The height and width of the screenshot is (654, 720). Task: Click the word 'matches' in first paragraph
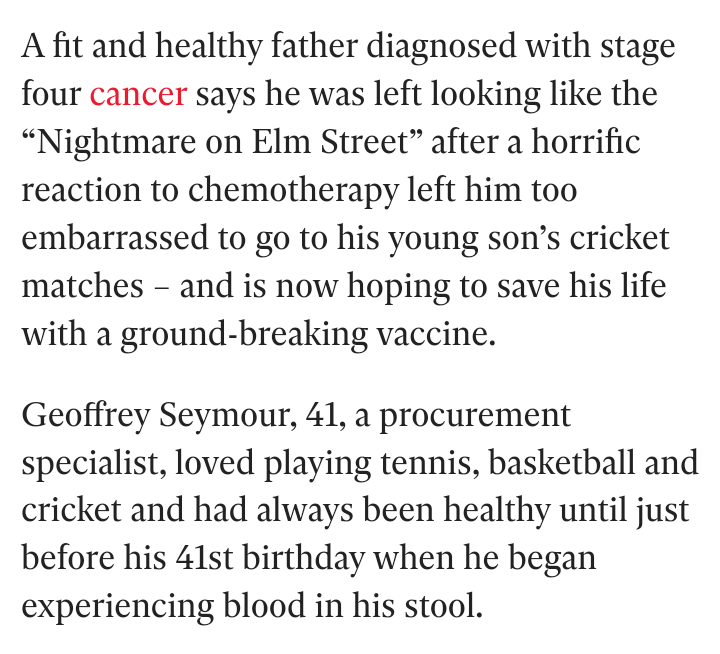point(83,287)
